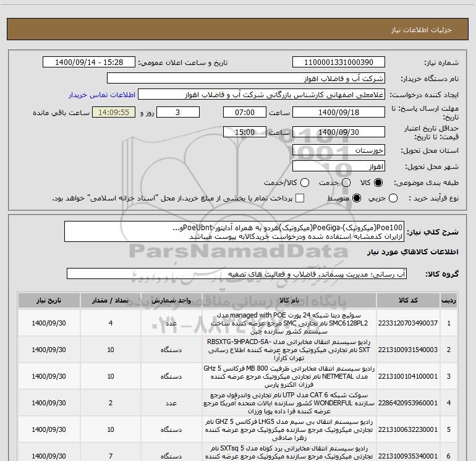The height and width of the screenshot is (461, 476).
Task: Select item code 2286420953960001
Action: [408, 403]
